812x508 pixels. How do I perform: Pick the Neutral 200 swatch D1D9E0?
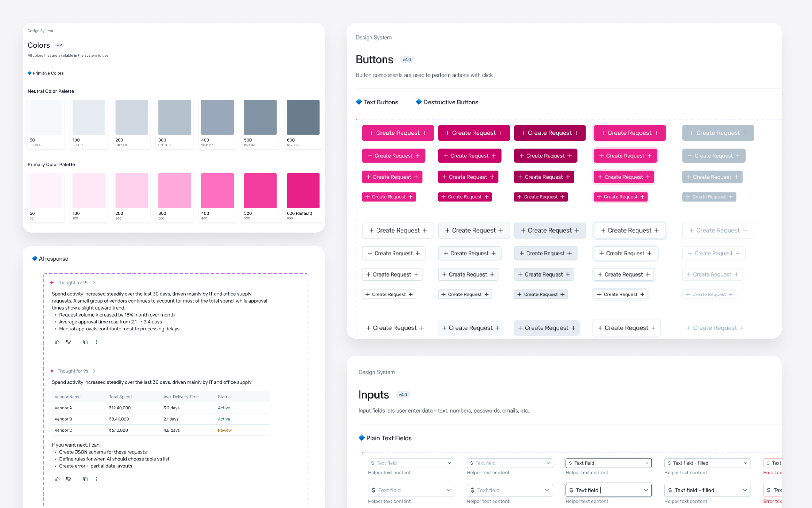point(132,117)
